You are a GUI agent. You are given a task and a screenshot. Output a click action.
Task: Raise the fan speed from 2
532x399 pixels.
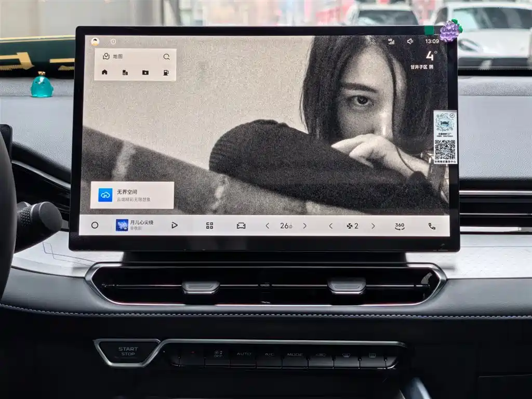coord(373,225)
